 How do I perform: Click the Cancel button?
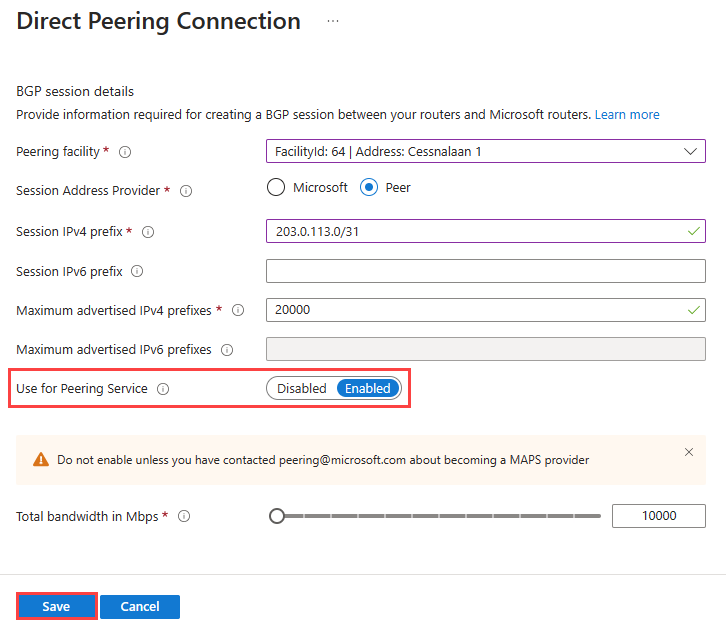pyautogui.click(x=140, y=606)
